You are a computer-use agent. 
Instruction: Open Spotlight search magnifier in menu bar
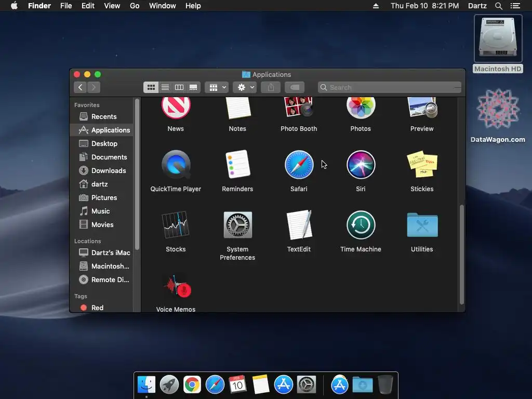tap(498, 6)
